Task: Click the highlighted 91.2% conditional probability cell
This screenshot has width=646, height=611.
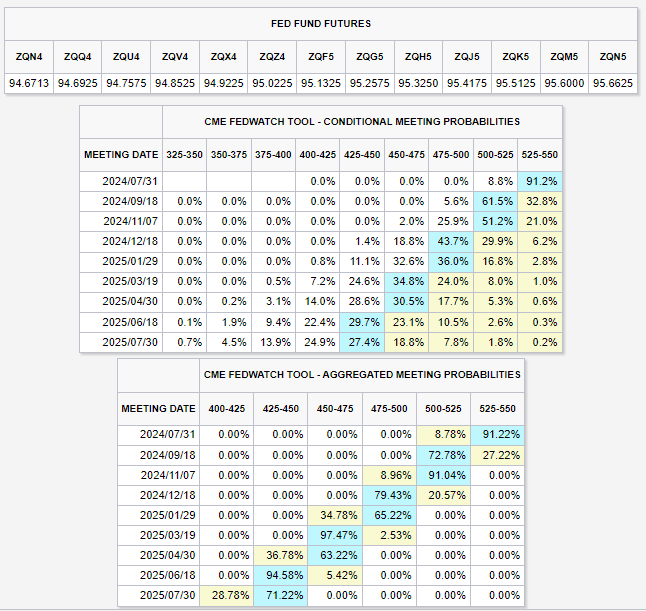Action: [541, 181]
